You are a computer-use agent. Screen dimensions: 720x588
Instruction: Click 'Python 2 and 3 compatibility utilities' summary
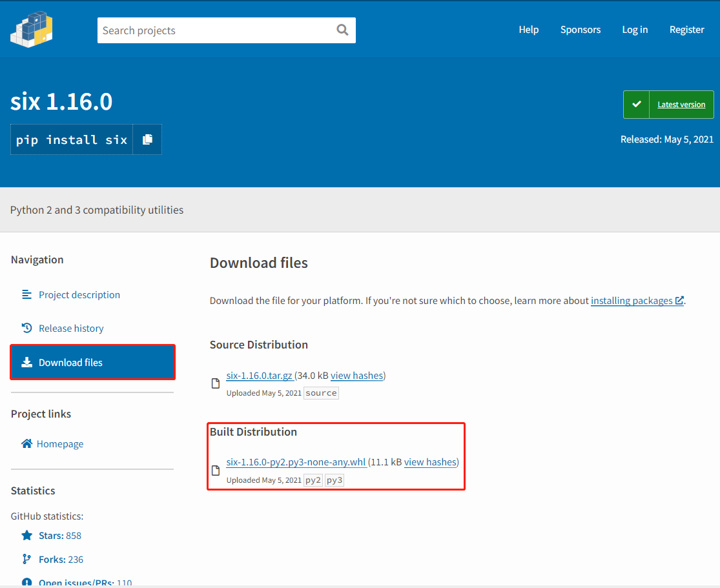97,210
